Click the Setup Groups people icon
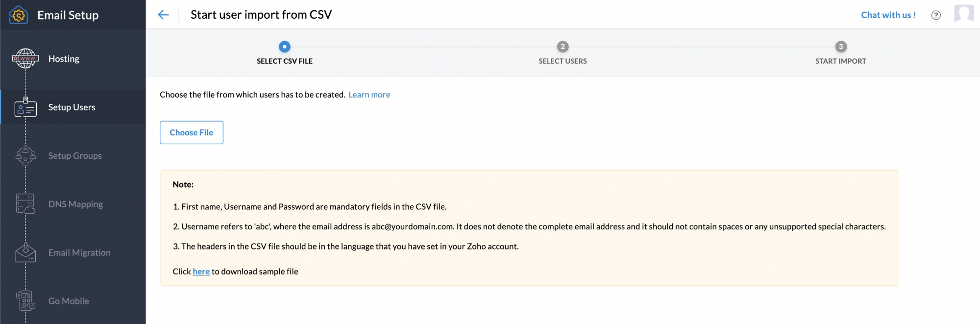 coord(25,156)
